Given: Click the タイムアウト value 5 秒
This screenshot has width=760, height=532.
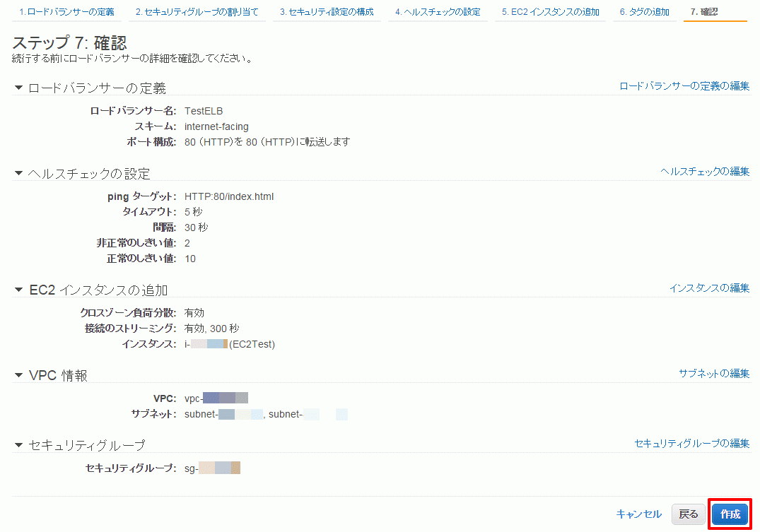Looking at the screenshot, I should pos(194,212).
